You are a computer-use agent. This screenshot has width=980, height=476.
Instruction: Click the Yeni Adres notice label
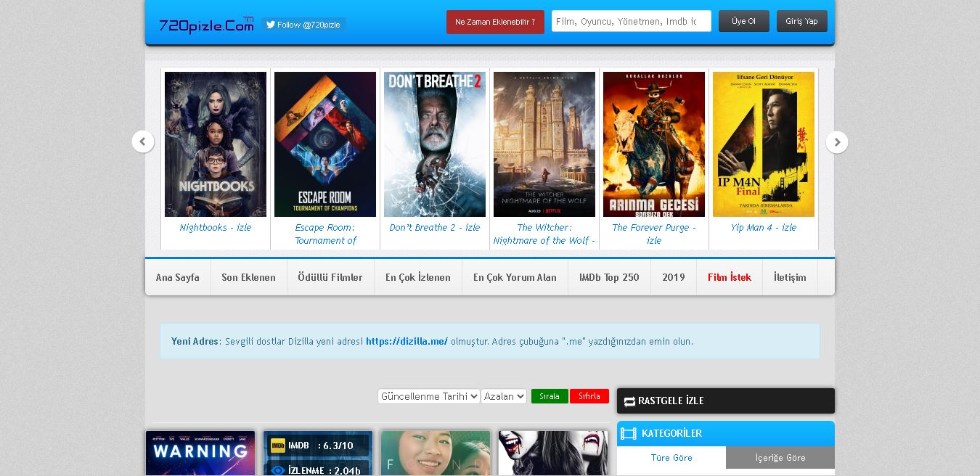pyautogui.click(x=196, y=341)
